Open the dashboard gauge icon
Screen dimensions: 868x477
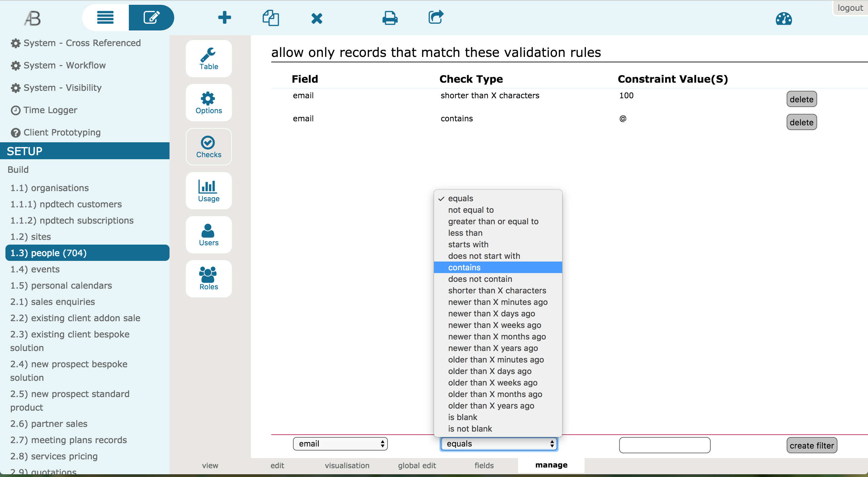[x=784, y=19]
